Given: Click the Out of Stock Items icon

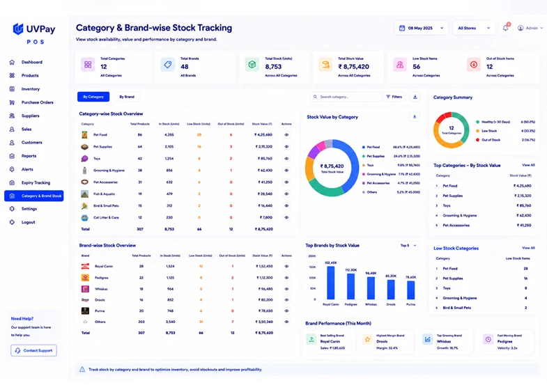Looking at the screenshot, I should coord(474,65).
